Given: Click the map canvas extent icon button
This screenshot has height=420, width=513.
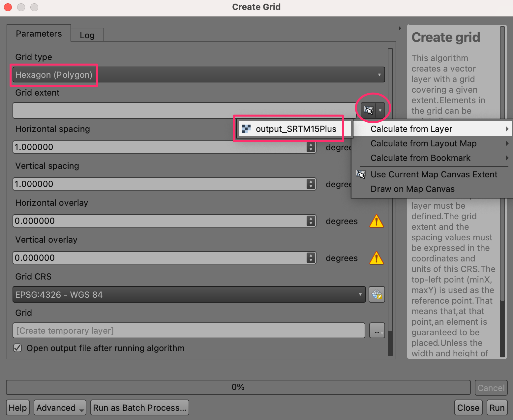Looking at the screenshot, I should click(x=368, y=110).
